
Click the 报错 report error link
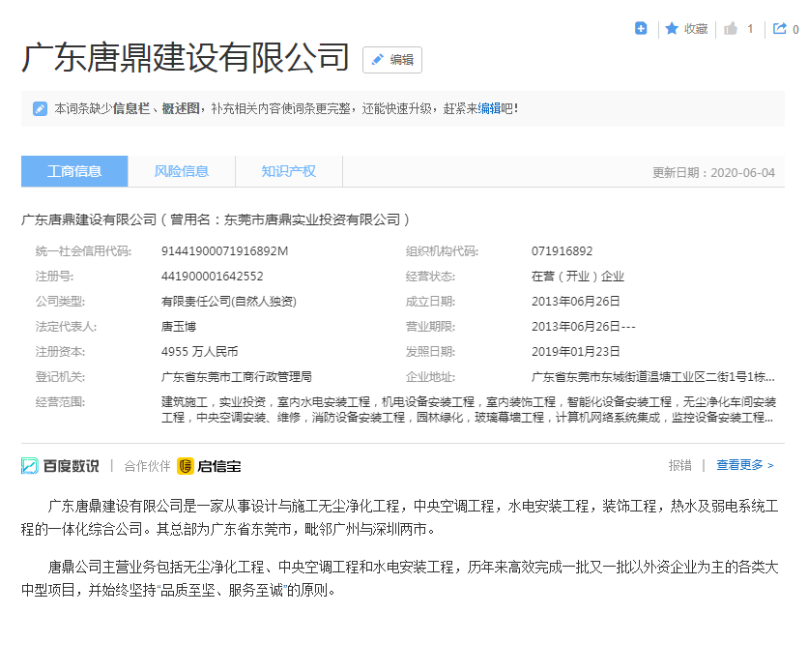tap(679, 465)
